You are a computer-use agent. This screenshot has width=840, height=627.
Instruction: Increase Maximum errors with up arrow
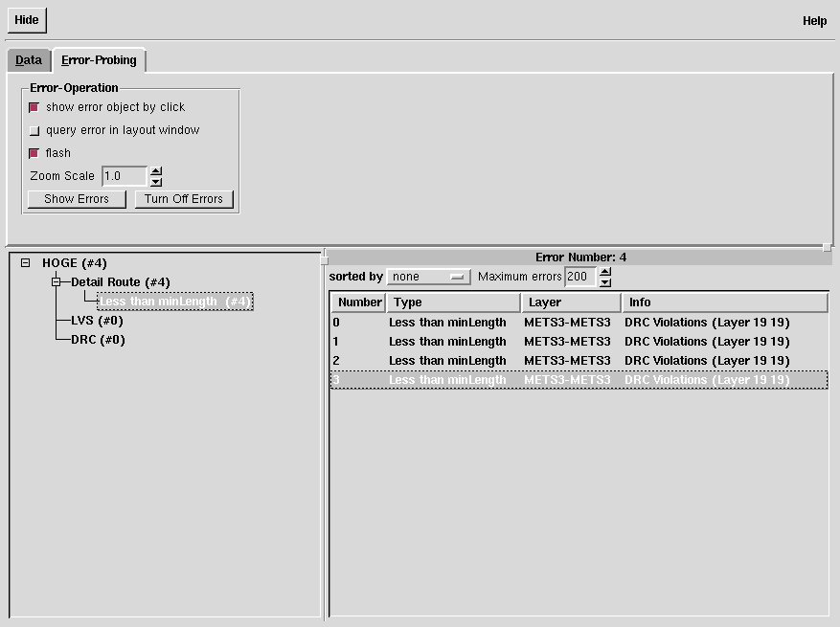click(604, 272)
